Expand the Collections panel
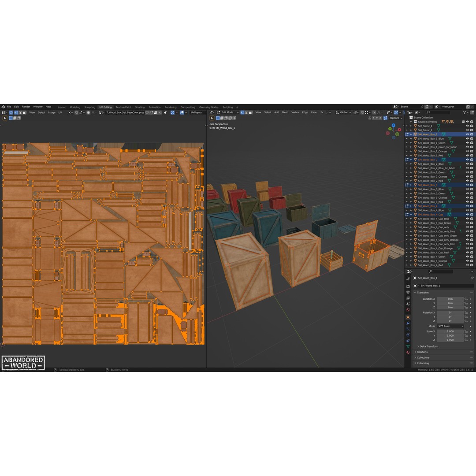Image resolution: width=476 pixels, height=476 pixels. 422,357
